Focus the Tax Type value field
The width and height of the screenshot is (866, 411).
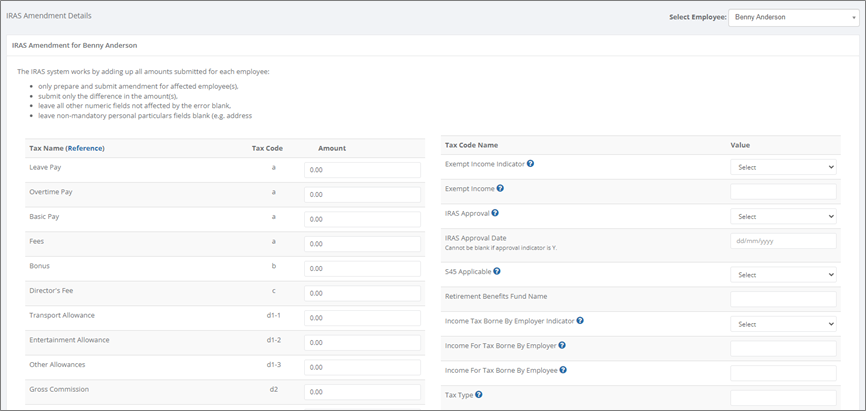(783, 398)
